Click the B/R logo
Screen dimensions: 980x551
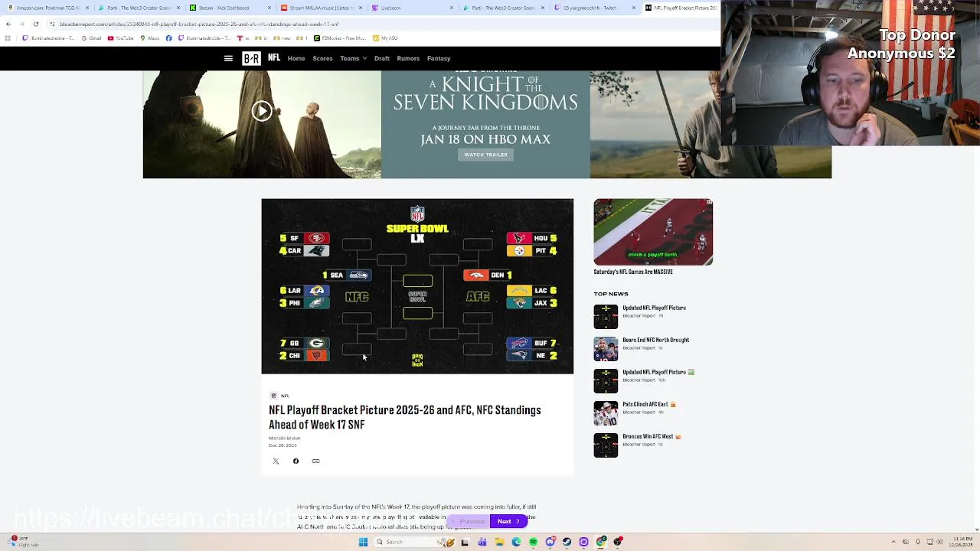tap(251, 58)
